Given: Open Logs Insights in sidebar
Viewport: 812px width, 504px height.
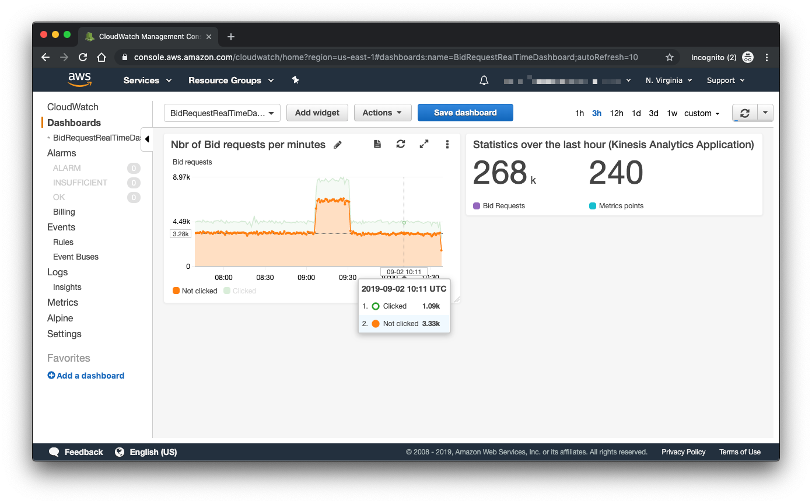Looking at the screenshot, I should pos(67,287).
